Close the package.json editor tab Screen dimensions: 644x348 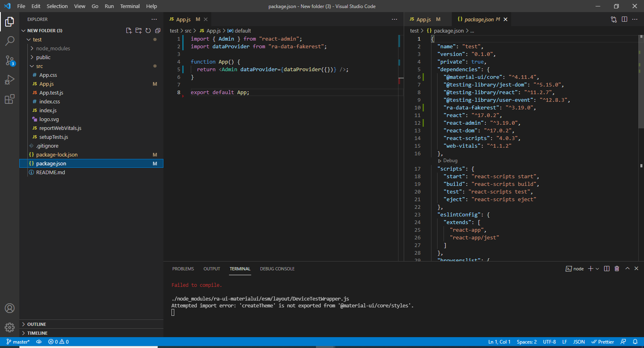[x=506, y=19]
